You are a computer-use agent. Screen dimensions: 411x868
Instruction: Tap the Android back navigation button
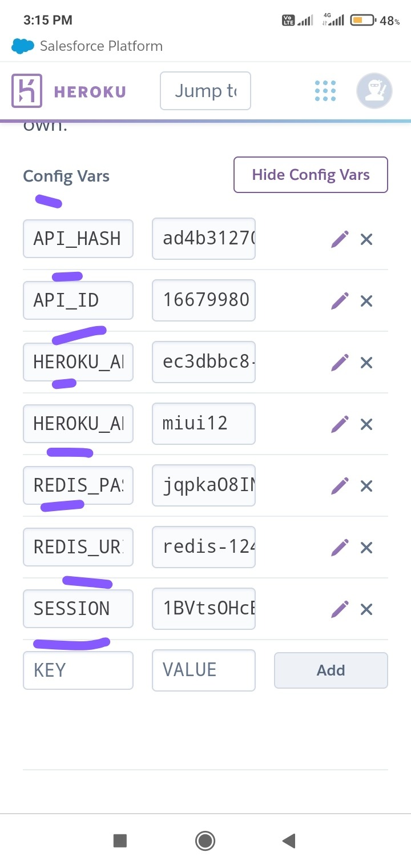pyautogui.click(x=289, y=840)
